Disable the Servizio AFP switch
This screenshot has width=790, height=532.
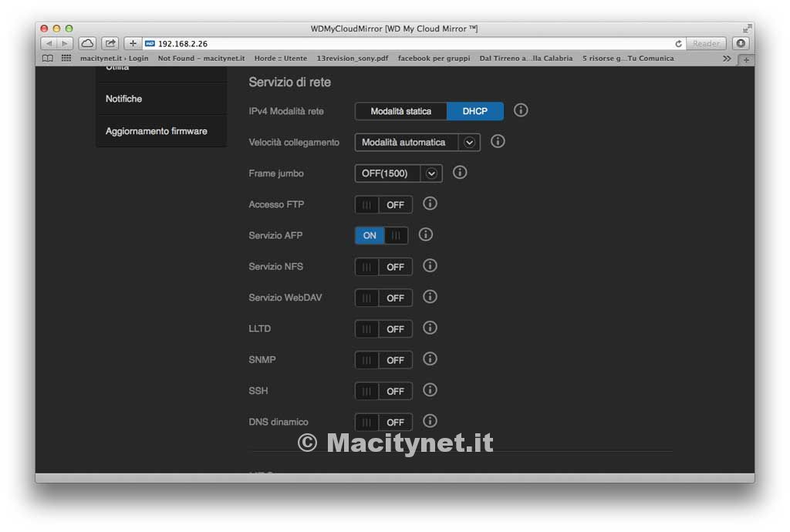[x=381, y=236]
